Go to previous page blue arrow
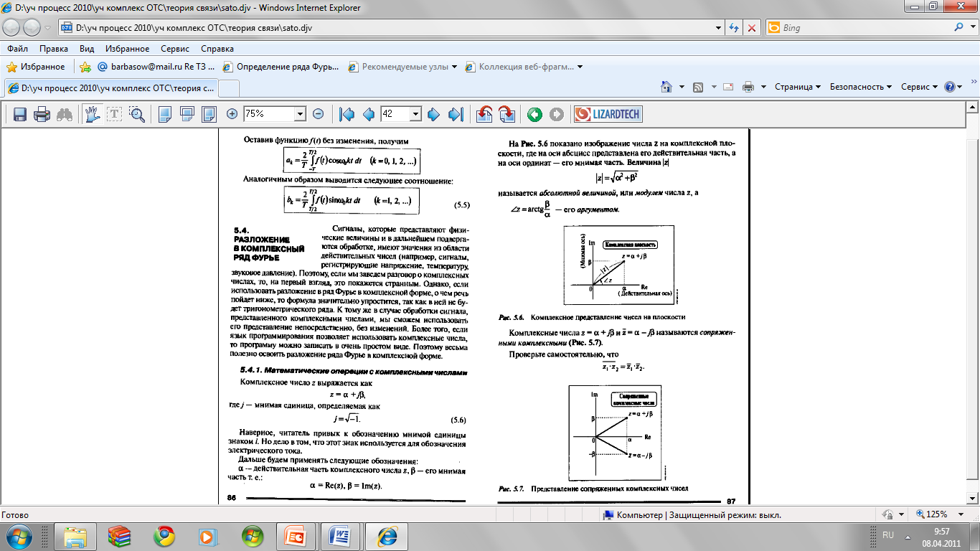 369,114
